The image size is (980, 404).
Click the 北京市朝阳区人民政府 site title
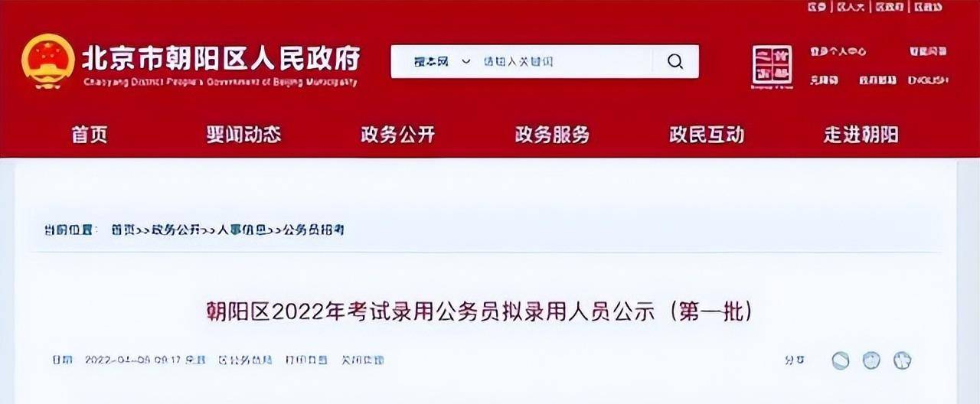[221, 58]
